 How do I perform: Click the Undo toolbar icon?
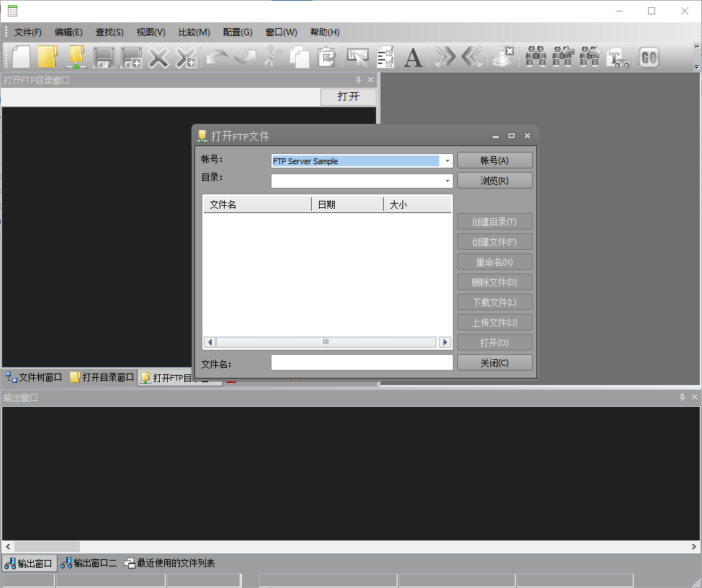coord(215,57)
